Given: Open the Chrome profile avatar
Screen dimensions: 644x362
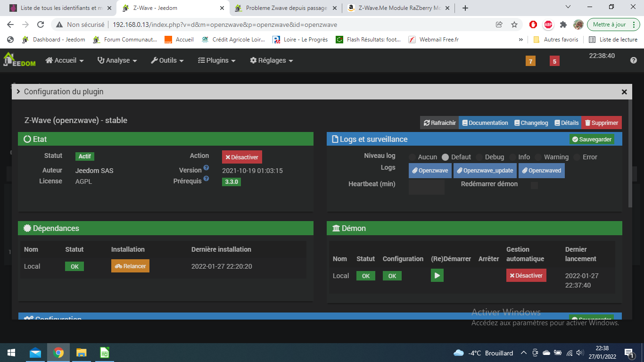Looking at the screenshot, I should (x=578, y=25).
